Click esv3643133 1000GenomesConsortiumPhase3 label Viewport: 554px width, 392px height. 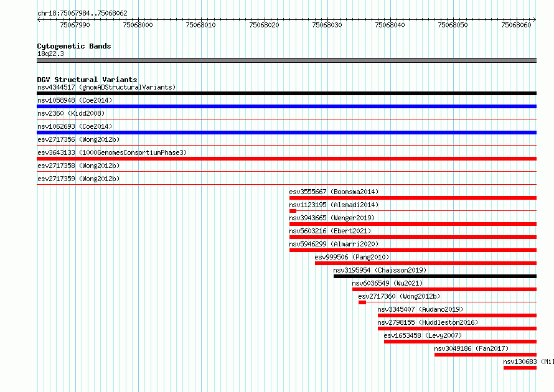click(112, 152)
